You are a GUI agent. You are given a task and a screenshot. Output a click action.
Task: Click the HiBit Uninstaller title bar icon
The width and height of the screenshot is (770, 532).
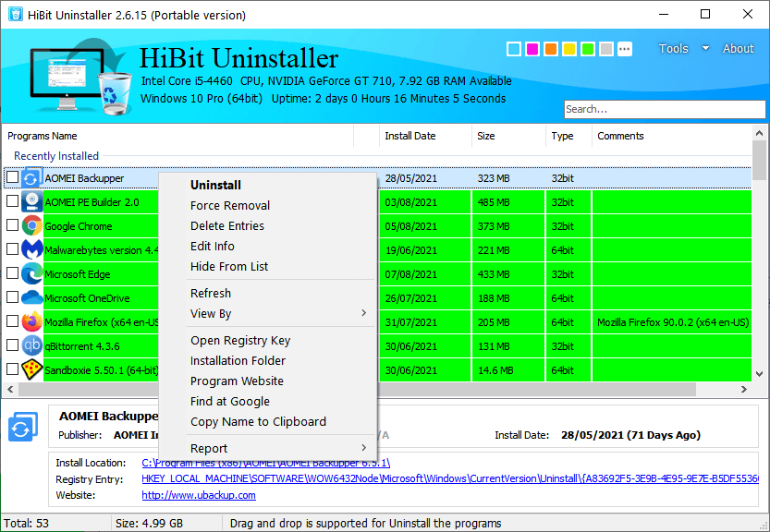(x=15, y=14)
